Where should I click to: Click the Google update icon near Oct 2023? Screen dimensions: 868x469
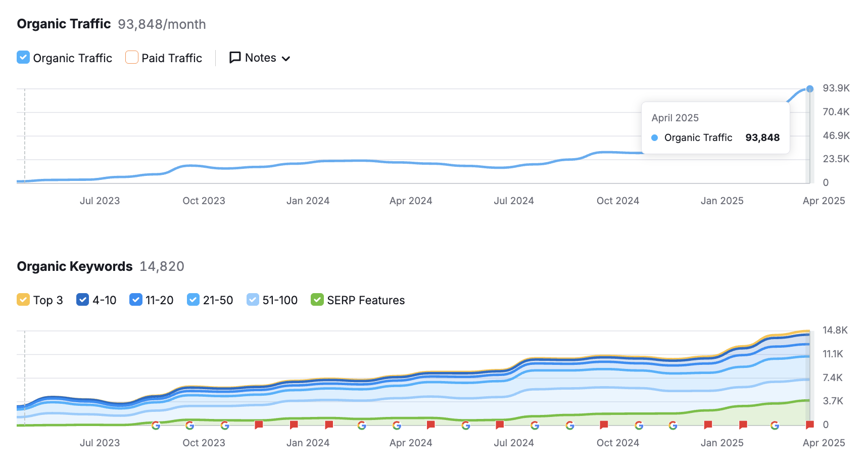point(190,425)
